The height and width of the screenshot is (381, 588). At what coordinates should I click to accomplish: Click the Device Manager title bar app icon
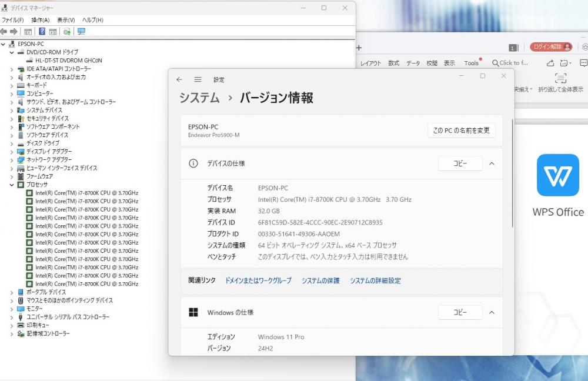click(x=5, y=8)
